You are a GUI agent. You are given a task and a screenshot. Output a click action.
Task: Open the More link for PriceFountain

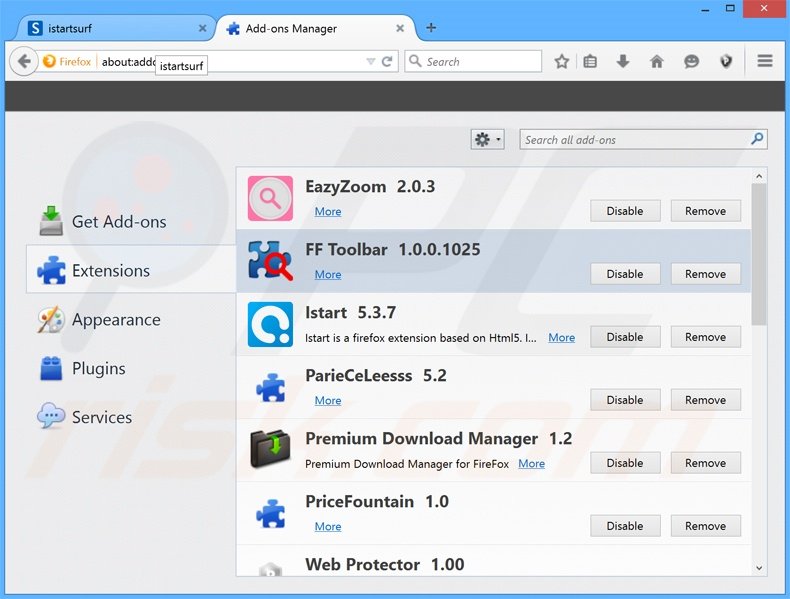click(x=327, y=526)
